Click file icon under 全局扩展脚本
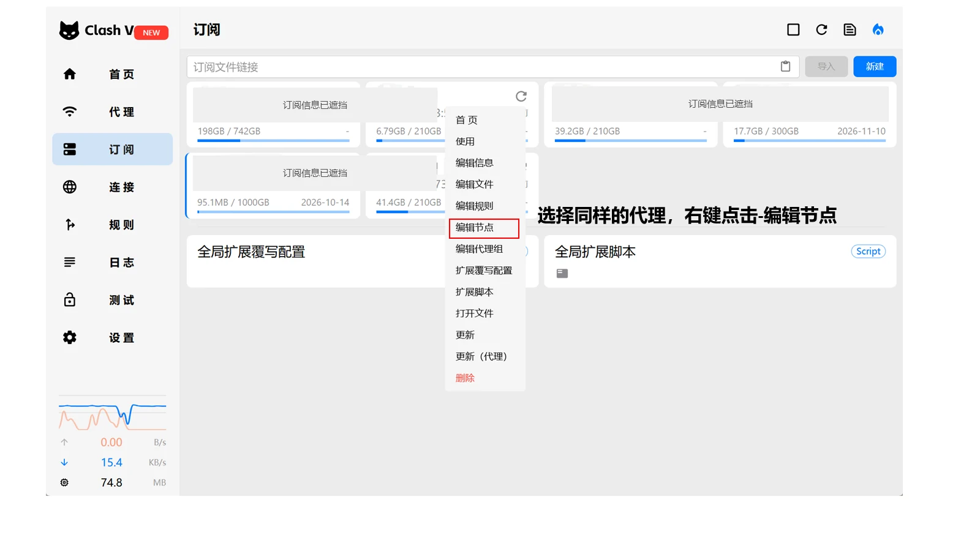This screenshot has width=980, height=551. (x=562, y=274)
